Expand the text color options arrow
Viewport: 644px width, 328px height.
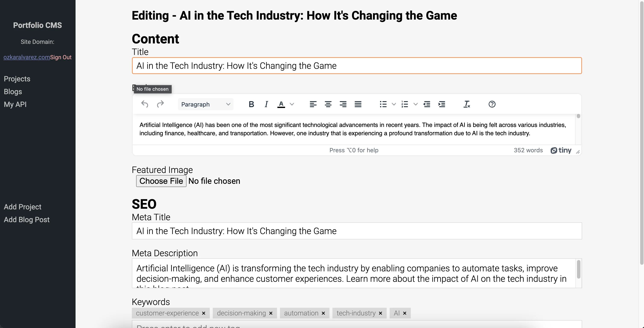[292, 104]
